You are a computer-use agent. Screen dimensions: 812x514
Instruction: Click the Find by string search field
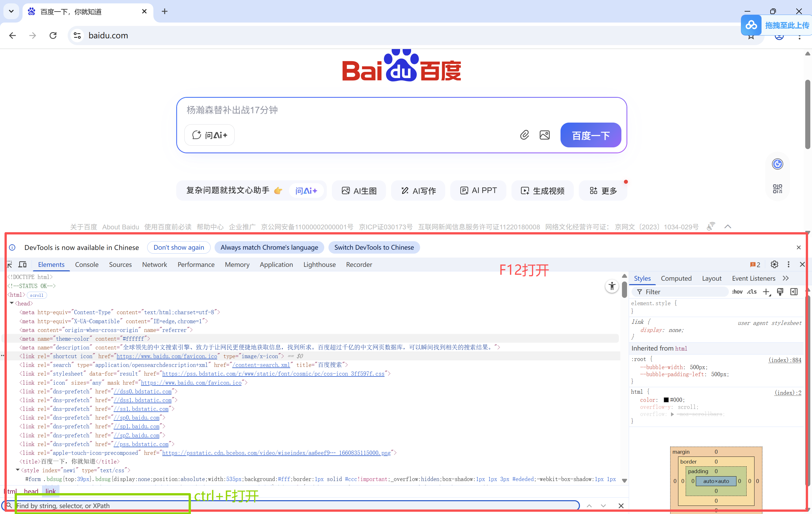tap(101, 506)
